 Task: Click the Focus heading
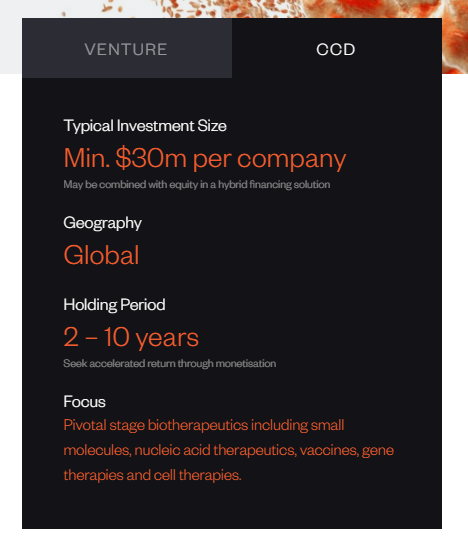coord(84,402)
